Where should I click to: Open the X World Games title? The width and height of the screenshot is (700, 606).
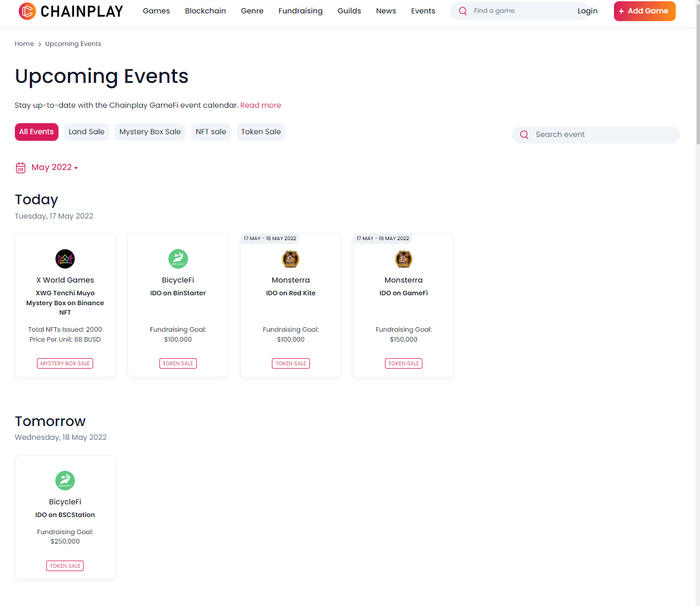click(65, 280)
